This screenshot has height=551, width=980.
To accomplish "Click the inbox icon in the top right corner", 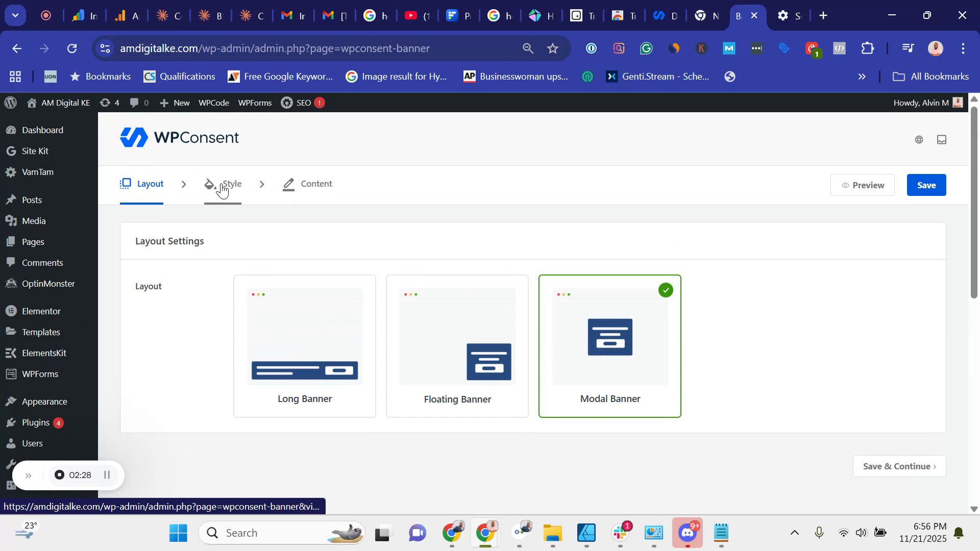I will (942, 139).
